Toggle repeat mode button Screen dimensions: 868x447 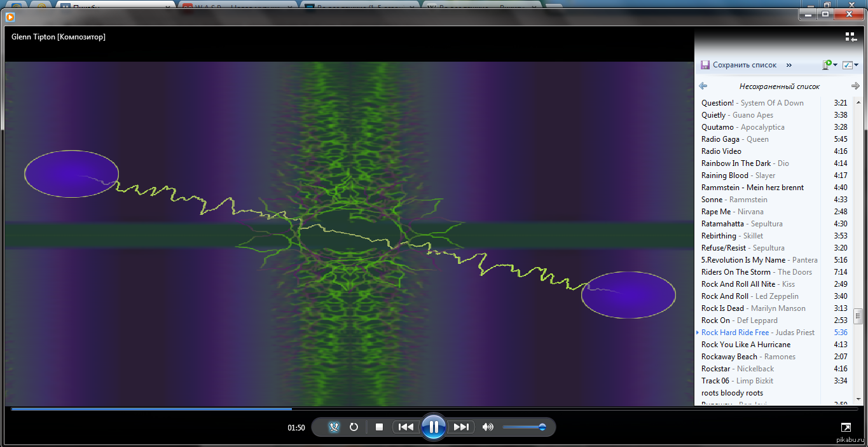point(354,427)
